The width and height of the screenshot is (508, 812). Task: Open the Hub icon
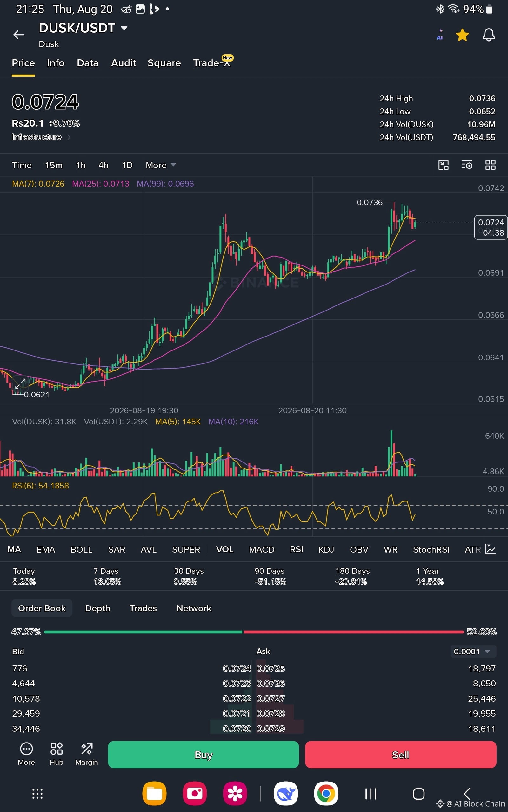click(57, 754)
